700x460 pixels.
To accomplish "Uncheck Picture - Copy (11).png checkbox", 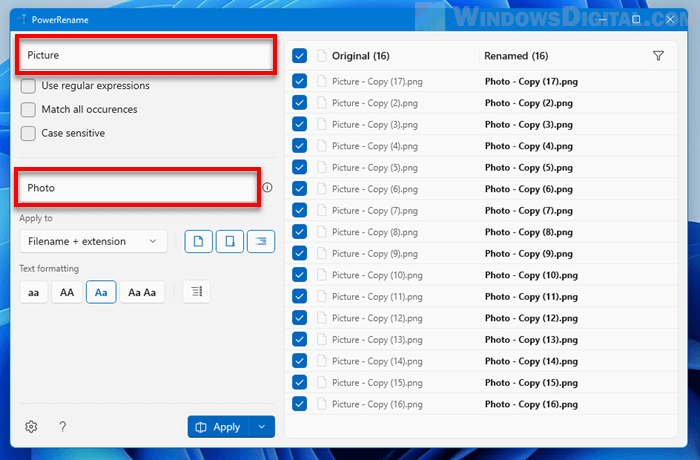I will 300,296.
